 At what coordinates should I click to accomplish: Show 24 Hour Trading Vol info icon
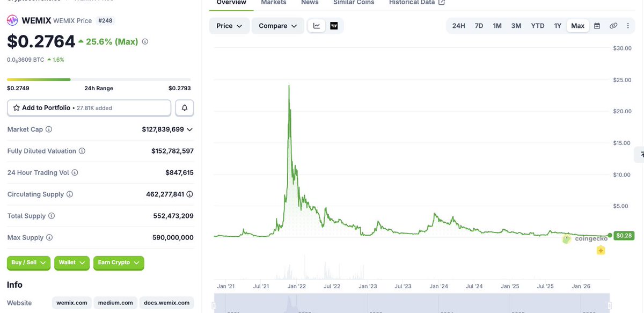[x=75, y=173]
